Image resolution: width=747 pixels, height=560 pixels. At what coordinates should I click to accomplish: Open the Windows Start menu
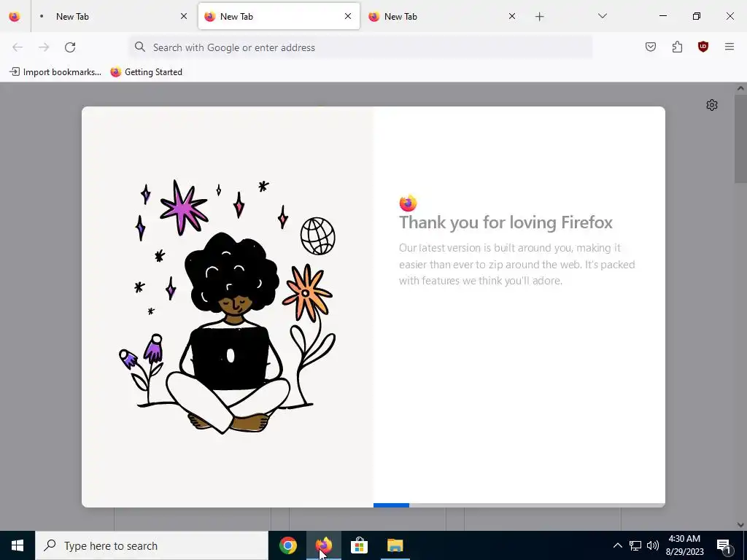tap(18, 545)
